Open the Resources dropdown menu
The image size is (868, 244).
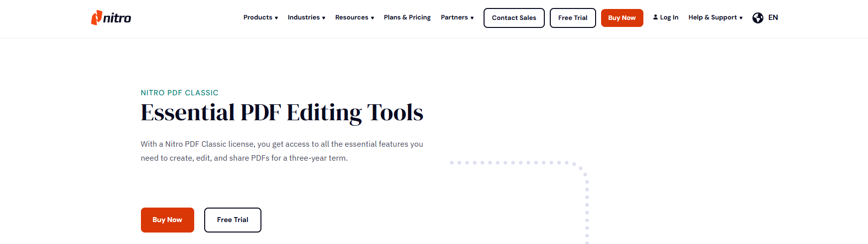click(355, 17)
